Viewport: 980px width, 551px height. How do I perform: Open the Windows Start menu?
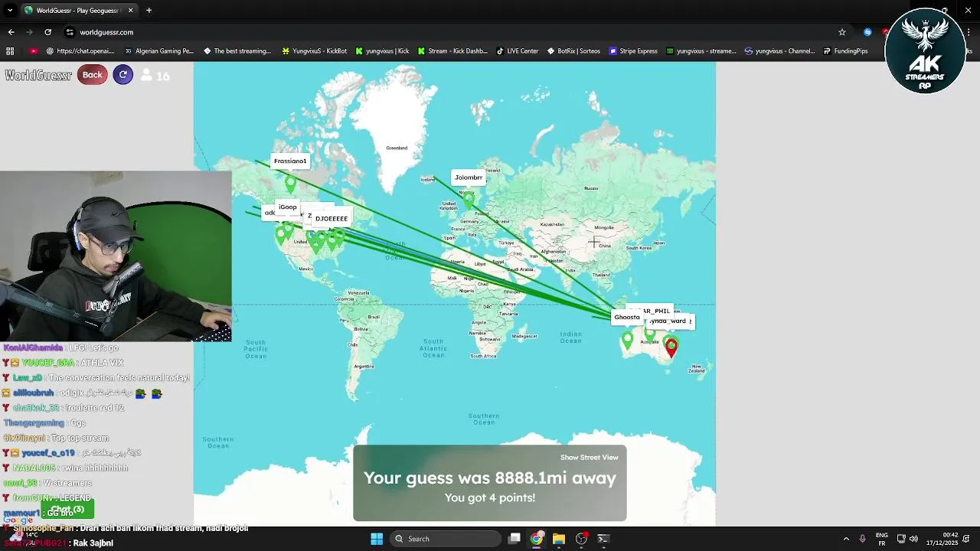coord(377,539)
